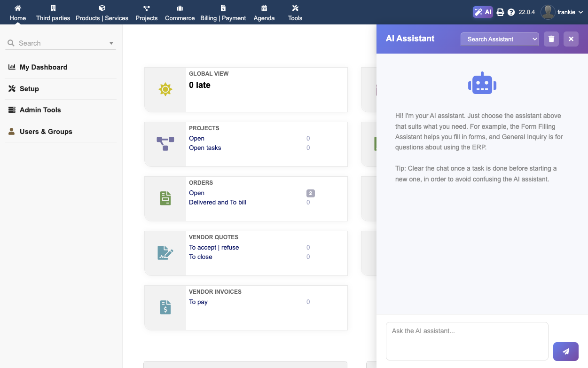Click the printer icon in top bar
The width and height of the screenshot is (588, 368).
[500, 12]
